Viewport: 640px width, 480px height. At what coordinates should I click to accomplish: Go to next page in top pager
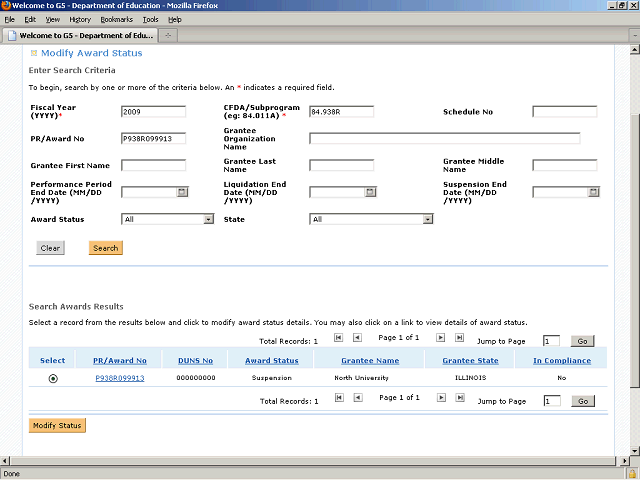point(440,337)
